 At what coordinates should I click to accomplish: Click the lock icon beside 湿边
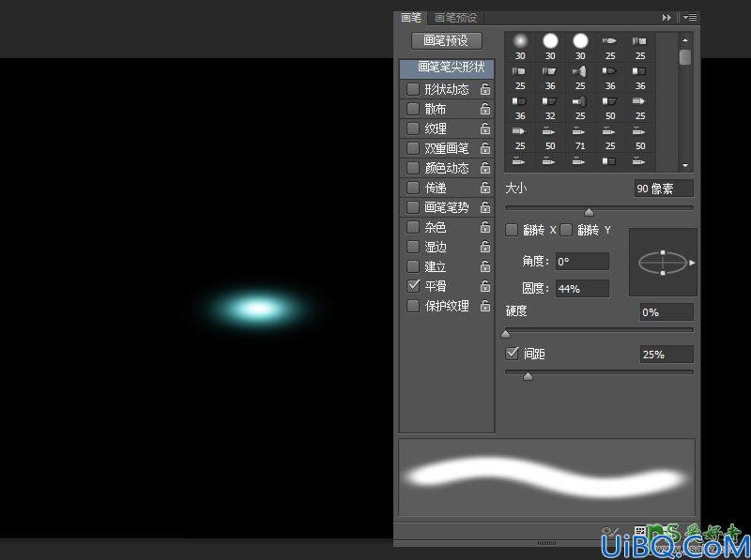(x=485, y=247)
